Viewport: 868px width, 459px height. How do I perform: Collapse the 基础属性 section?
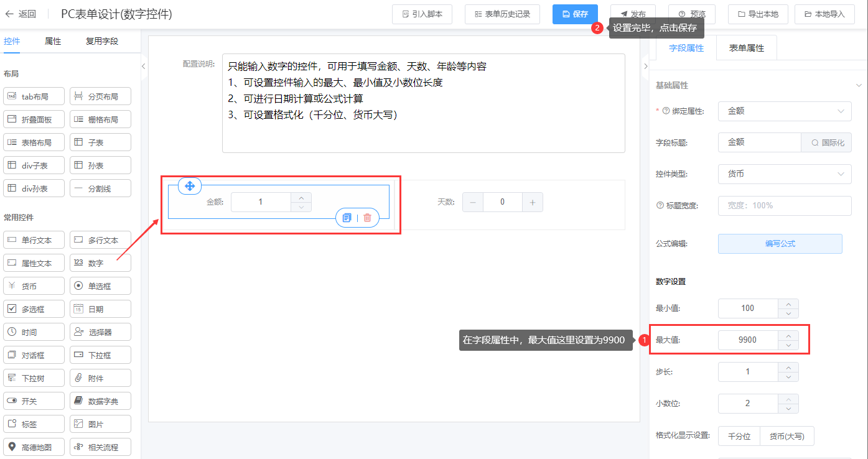click(x=859, y=85)
